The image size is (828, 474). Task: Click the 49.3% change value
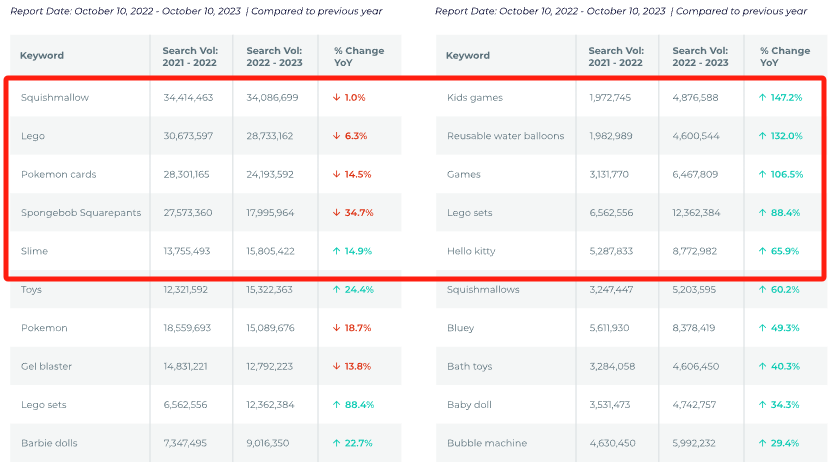(x=785, y=328)
